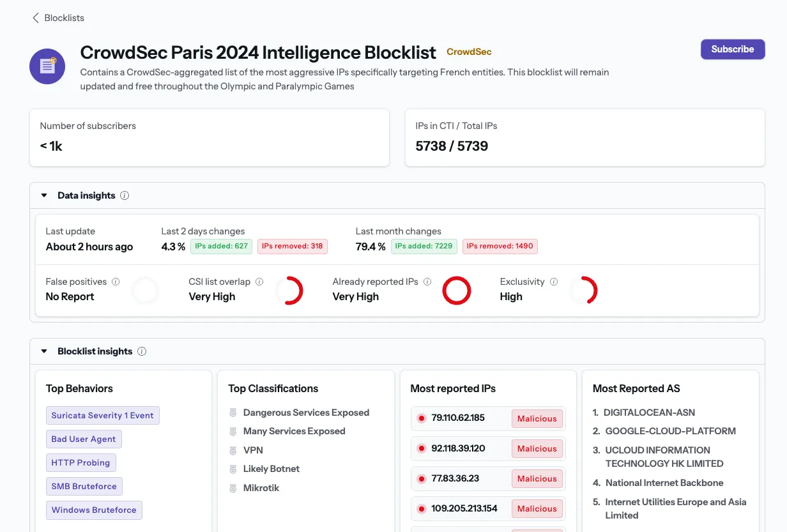Viewport: 787px width, 532px height.
Task: Toggle the Suricata Severity 1 Event behavior tag
Action: tap(102, 415)
